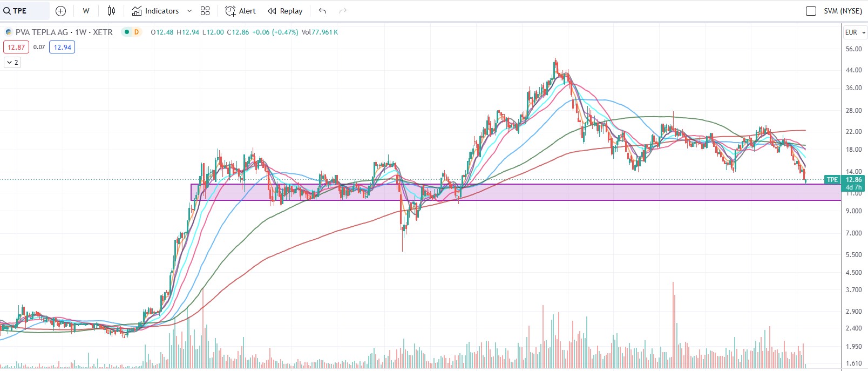Click the orange D data delay badge

(x=137, y=32)
